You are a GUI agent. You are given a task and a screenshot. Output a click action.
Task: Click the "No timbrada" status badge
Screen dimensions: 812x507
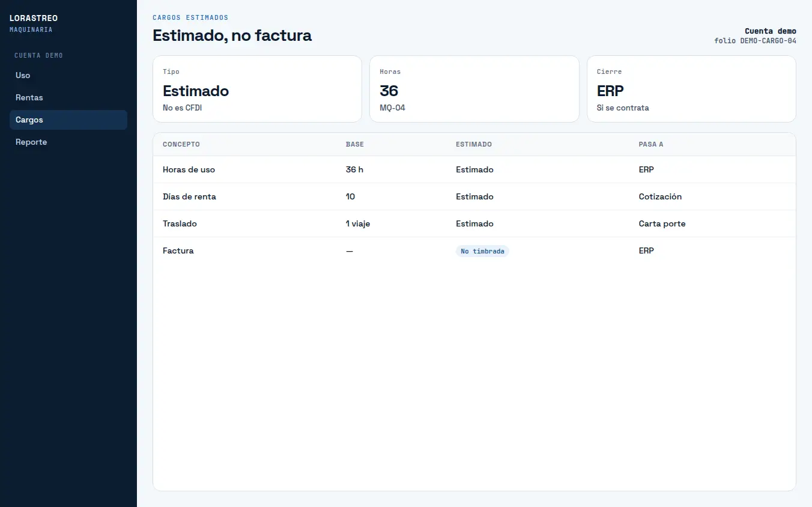pyautogui.click(x=482, y=251)
